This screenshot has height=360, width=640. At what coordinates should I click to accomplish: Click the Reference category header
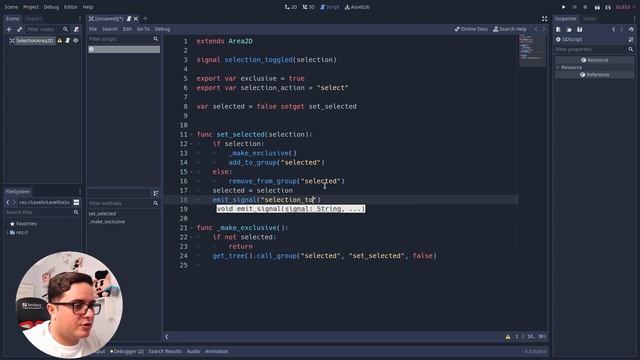pyautogui.click(x=595, y=75)
